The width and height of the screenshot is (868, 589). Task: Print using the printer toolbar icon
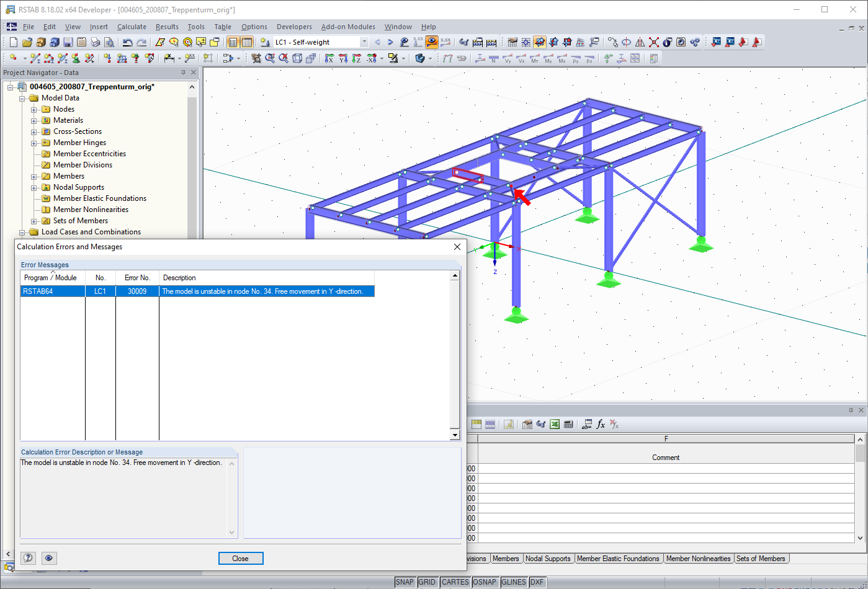(95, 42)
